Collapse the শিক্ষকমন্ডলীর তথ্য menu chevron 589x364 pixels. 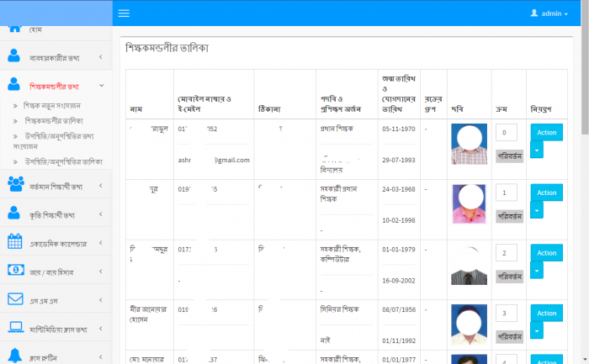tap(102, 86)
